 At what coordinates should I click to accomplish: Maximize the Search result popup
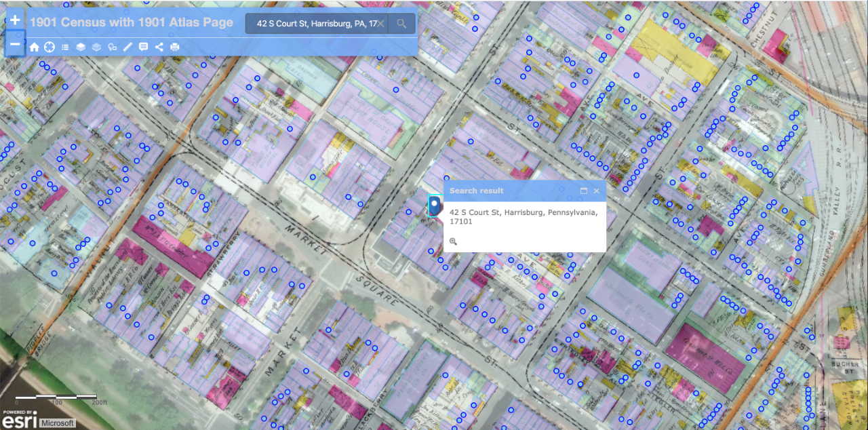(x=584, y=191)
